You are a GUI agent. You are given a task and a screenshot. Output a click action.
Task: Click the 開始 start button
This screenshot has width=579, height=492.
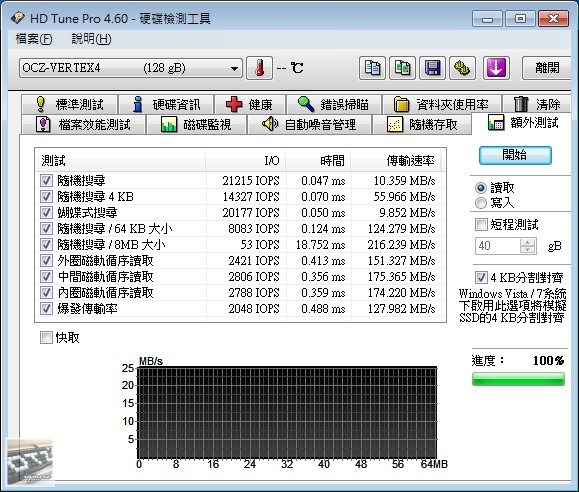(515, 156)
